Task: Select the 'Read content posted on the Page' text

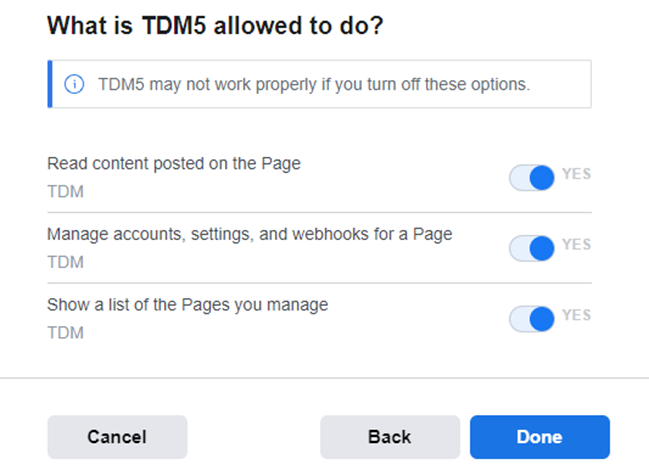Action: (174, 164)
